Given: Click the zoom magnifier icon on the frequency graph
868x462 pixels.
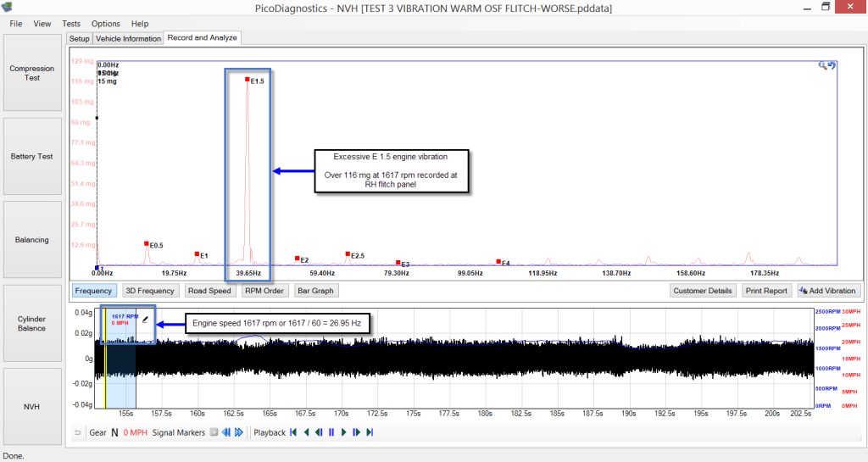Looking at the screenshot, I should (x=822, y=65).
